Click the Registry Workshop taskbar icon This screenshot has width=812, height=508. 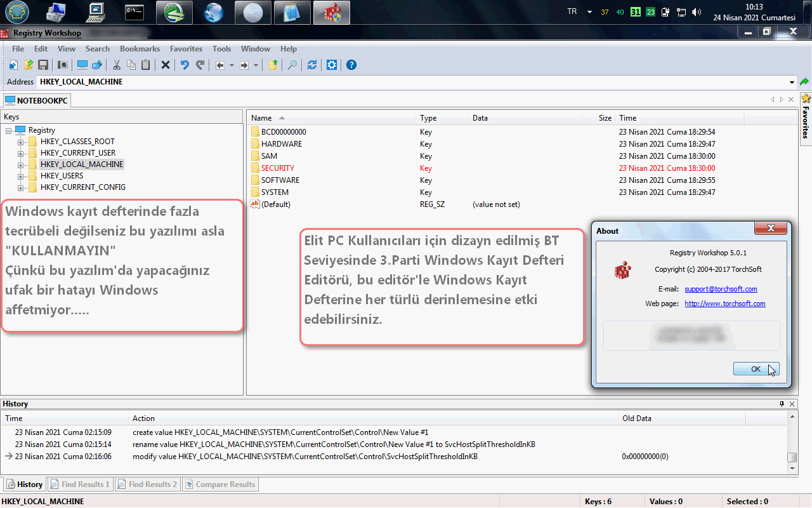332,12
